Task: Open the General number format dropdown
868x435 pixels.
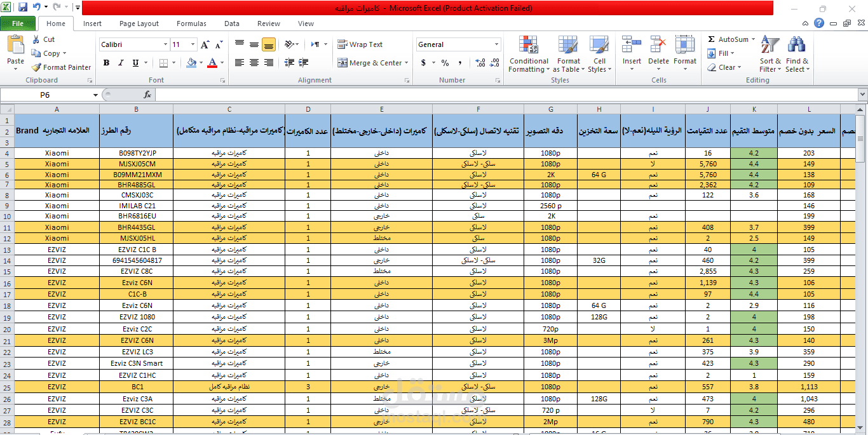Action: pyautogui.click(x=497, y=44)
